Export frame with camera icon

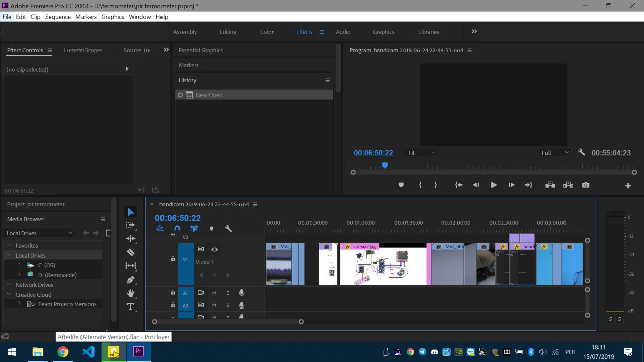click(586, 185)
